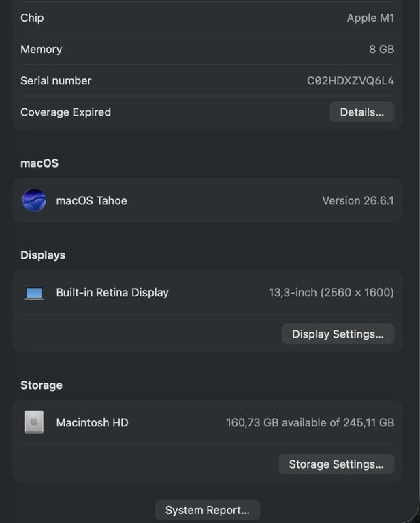The width and height of the screenshot is (420, 523).
Task: Open the System Report
Action: 208,510
